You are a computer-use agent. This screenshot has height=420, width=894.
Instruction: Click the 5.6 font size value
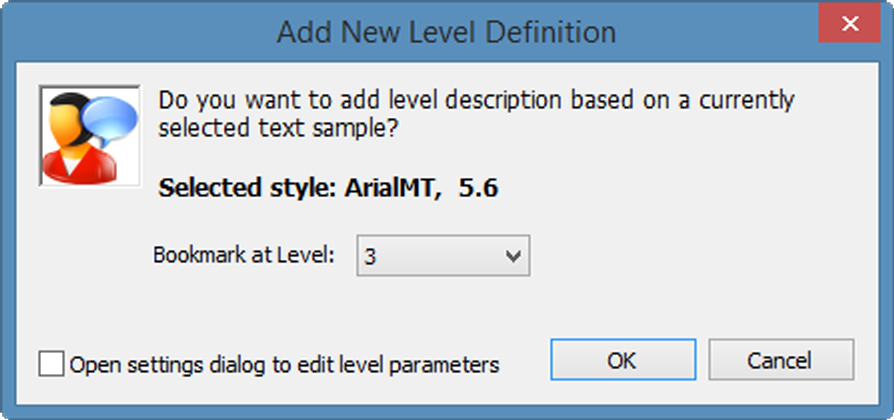tap(478, 188)
